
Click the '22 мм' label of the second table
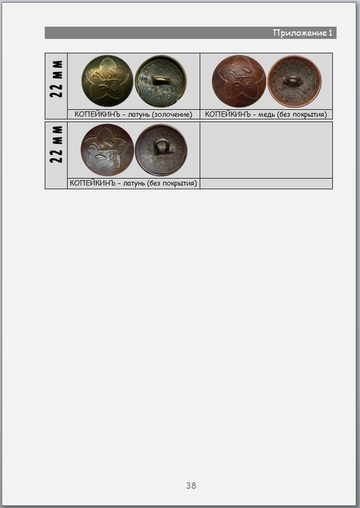tap(56, 144)
